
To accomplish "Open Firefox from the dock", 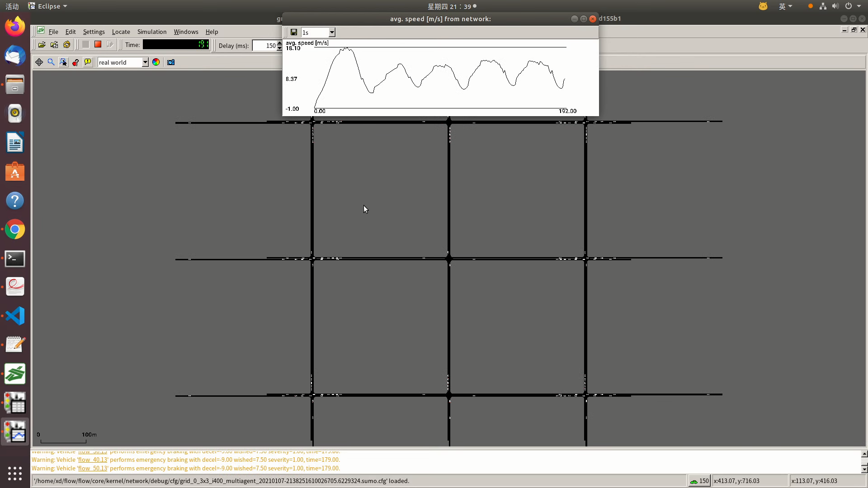I will tap(15, 27).
